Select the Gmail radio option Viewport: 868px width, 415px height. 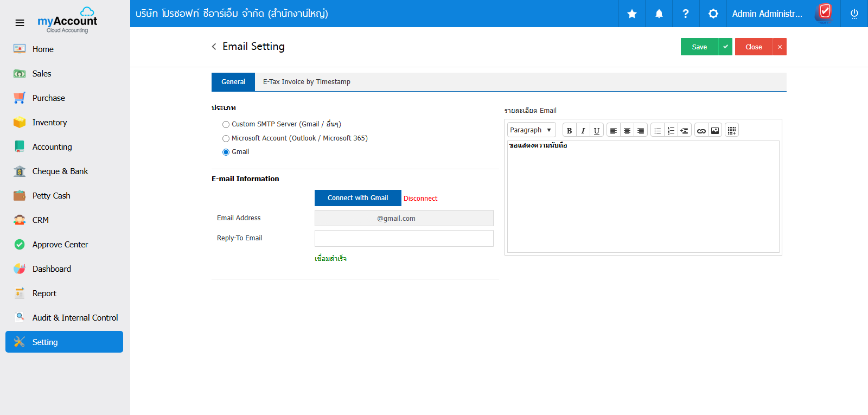(x=226, y=152)
